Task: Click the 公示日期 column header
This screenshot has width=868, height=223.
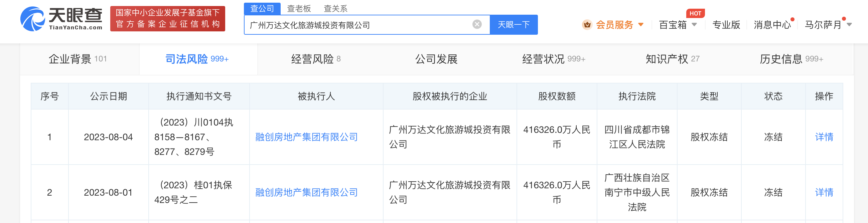Action: point(109,96)
